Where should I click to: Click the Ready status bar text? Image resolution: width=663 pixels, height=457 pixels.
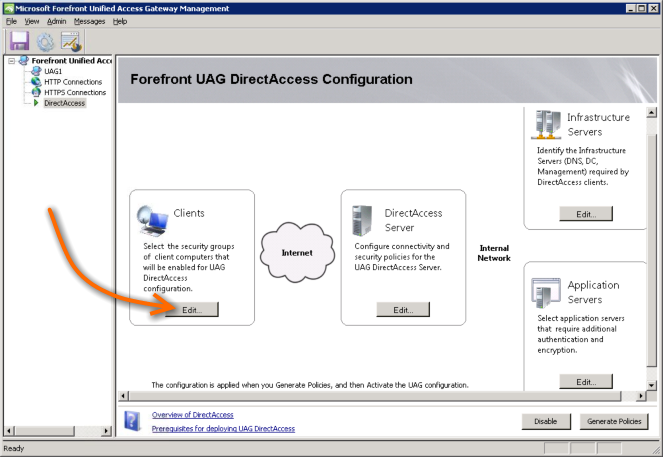point(14,448)
